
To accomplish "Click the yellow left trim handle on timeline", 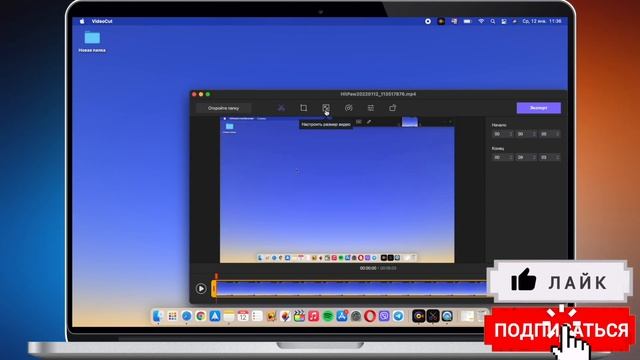I will [213, 289].
